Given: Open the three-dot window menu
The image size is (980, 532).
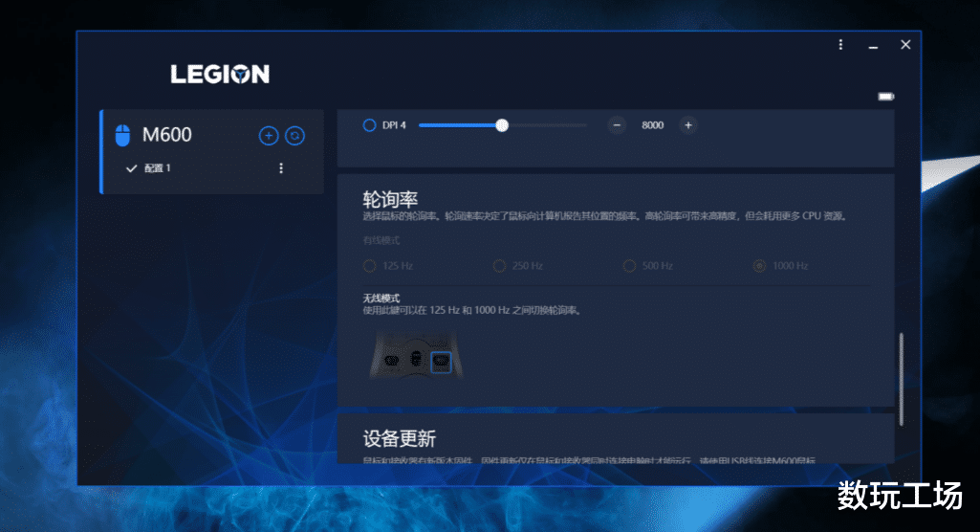Looking at the screenshot, I should (840, 44).
